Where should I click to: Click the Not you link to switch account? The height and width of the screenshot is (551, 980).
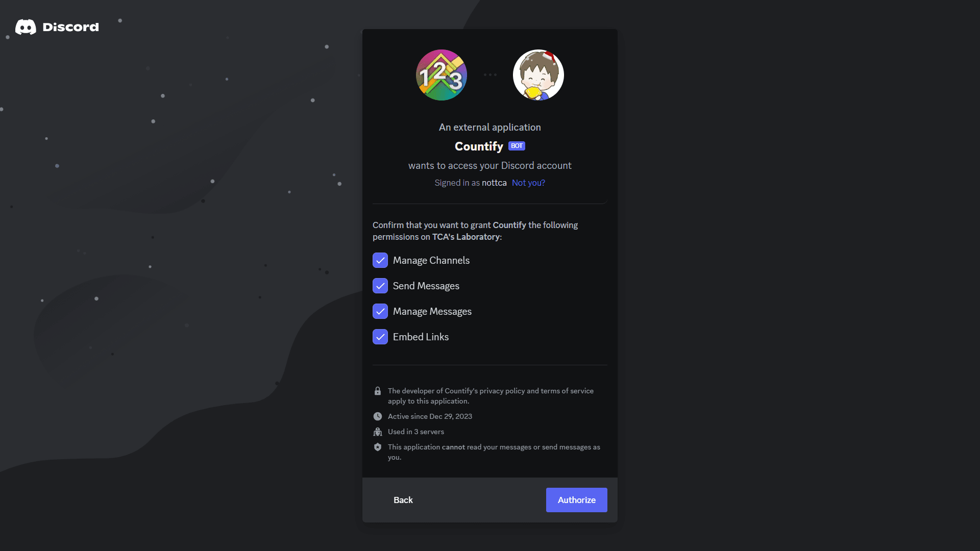pos(528,183)
